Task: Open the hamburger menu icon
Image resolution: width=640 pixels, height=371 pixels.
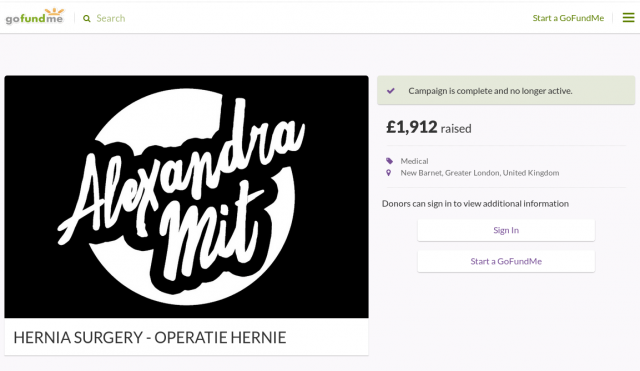Action: [x=628, y=18]
